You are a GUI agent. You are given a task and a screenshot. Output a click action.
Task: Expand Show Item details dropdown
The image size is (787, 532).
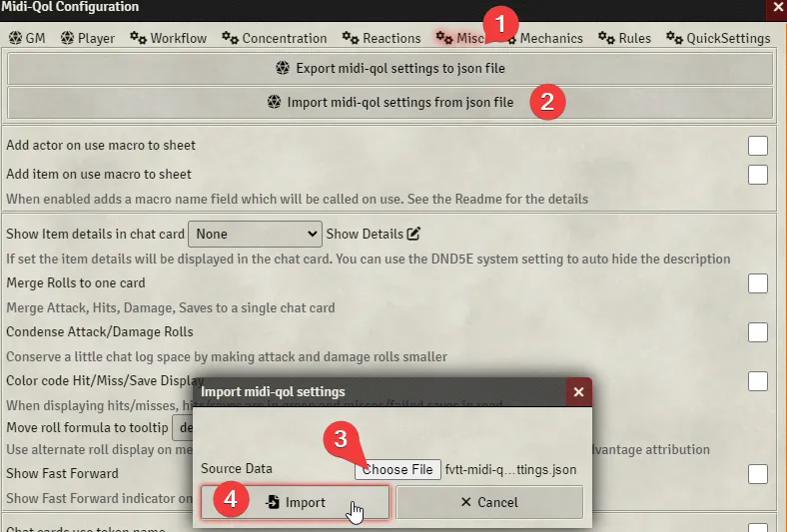click(255, 234)
